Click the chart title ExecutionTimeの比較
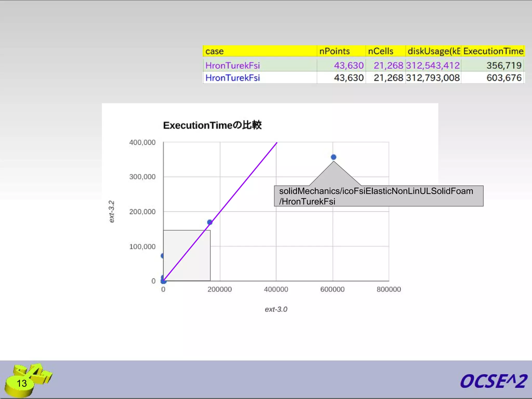 212,125
